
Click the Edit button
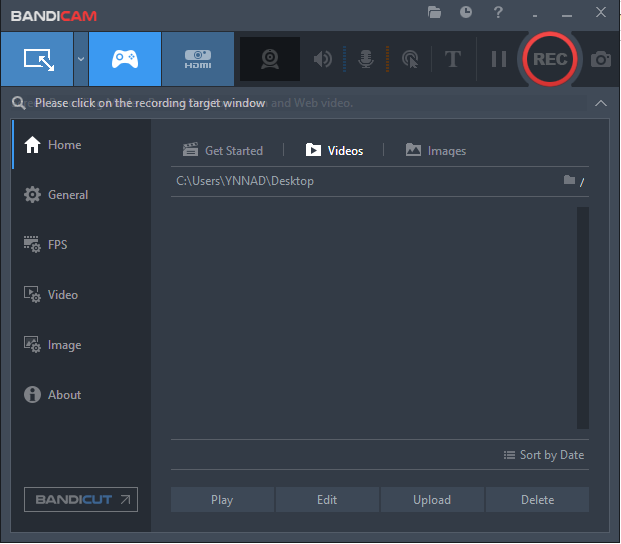point(327,500)
